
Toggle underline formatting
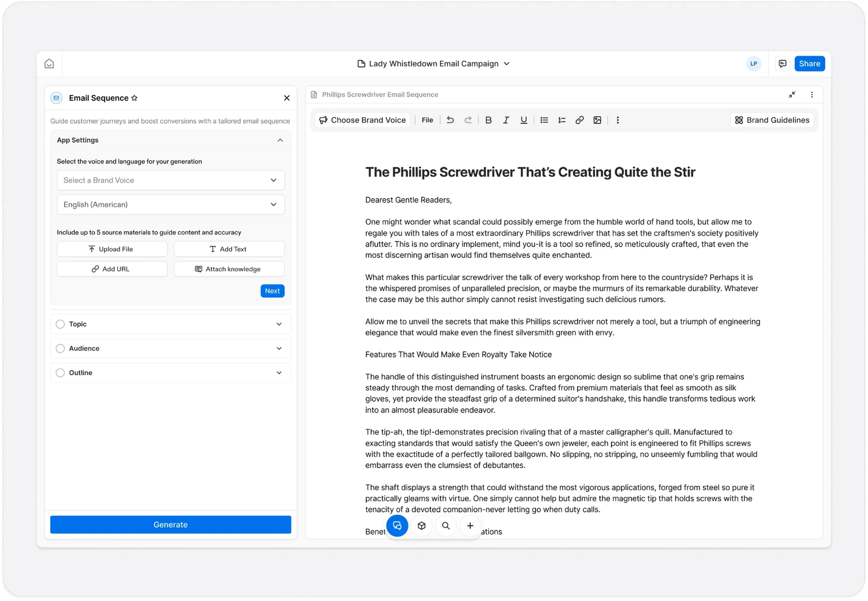point(524,120)
